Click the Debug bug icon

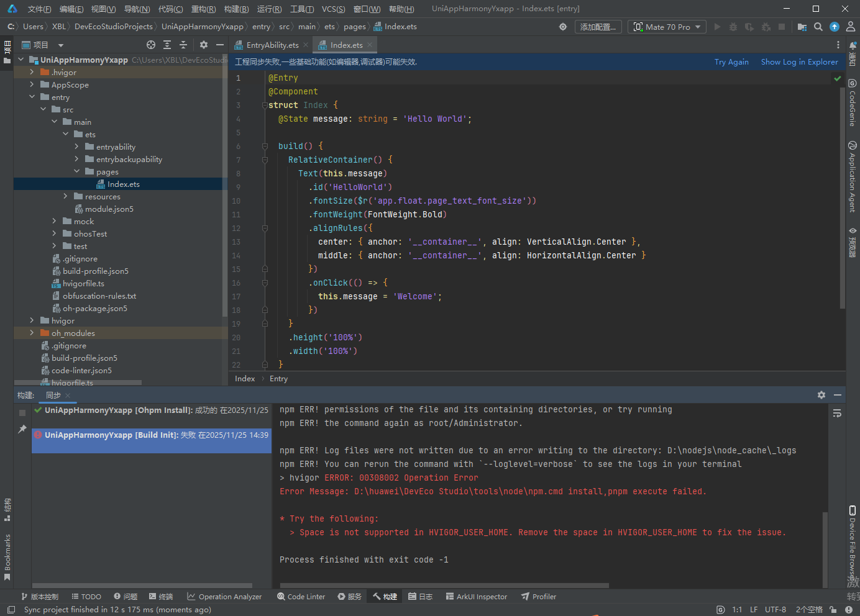coord(733,27)
